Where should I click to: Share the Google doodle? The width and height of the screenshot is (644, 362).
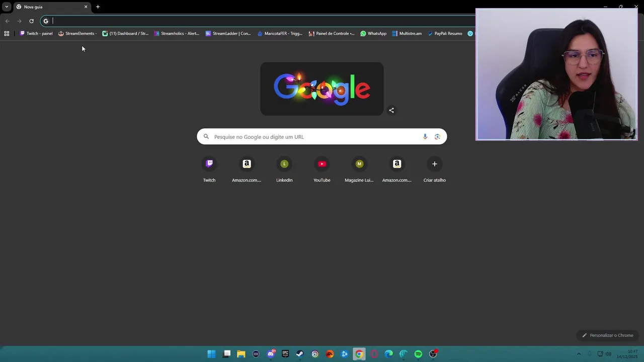391,111
